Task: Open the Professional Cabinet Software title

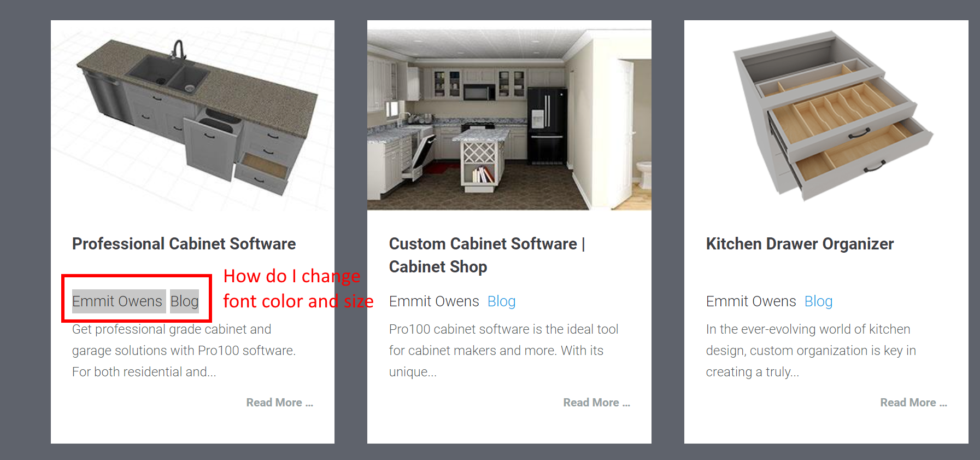Action: tap(184, 244)
